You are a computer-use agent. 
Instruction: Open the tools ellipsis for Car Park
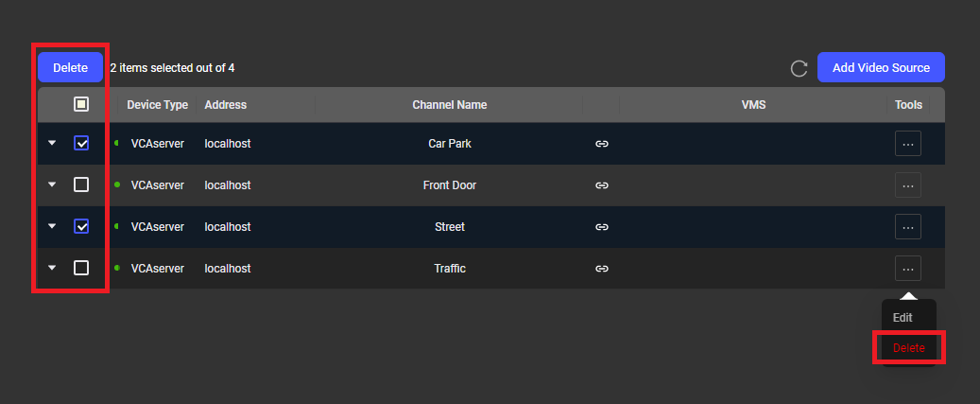(x=907, y=144)
